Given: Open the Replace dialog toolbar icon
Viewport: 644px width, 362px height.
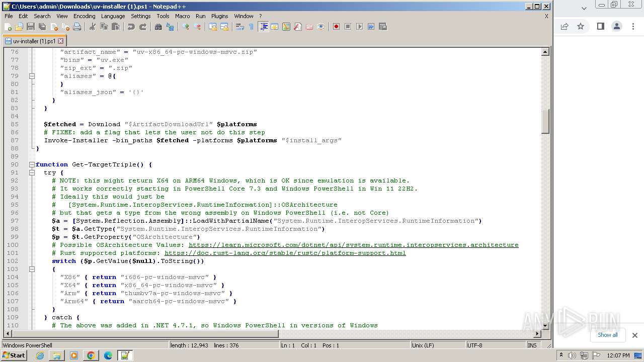Looking at the screenshot, I should pos(170,27).
